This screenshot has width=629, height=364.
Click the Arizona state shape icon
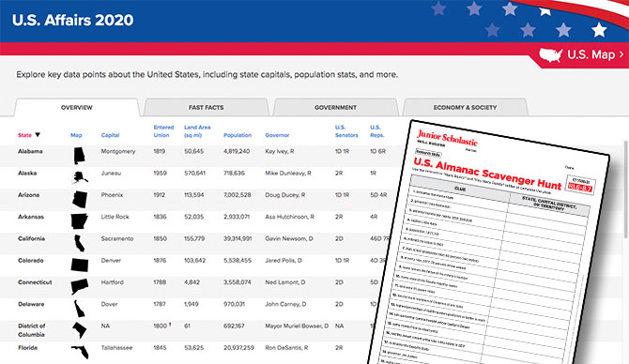[80, 199]
